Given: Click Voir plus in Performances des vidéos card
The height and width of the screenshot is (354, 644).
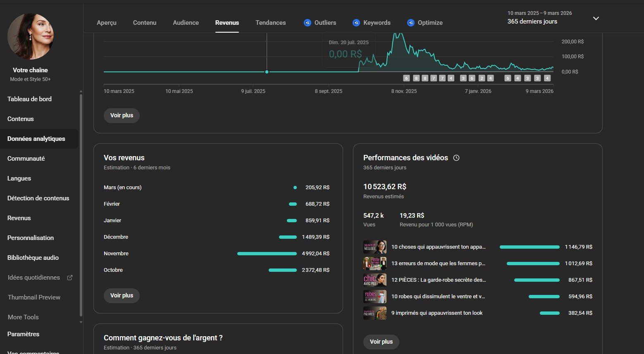Looking at the screenshot, I should (x=381, y=342).
